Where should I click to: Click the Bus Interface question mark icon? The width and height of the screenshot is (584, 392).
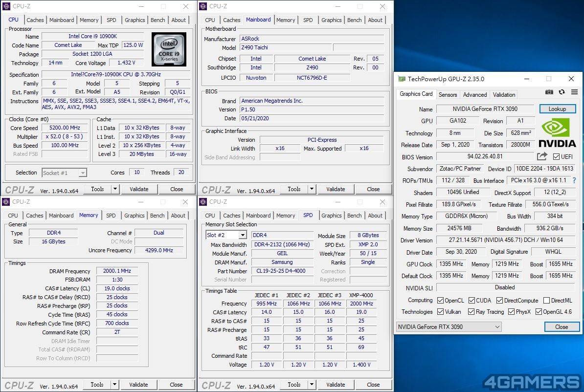[x=574, y=180]
